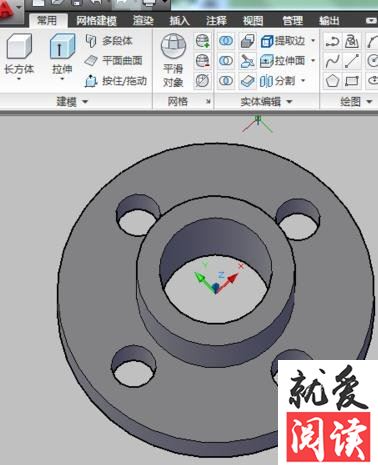
Task: Click the Extrude Faces (拉伸面) tool
Action: pos(283,61)
